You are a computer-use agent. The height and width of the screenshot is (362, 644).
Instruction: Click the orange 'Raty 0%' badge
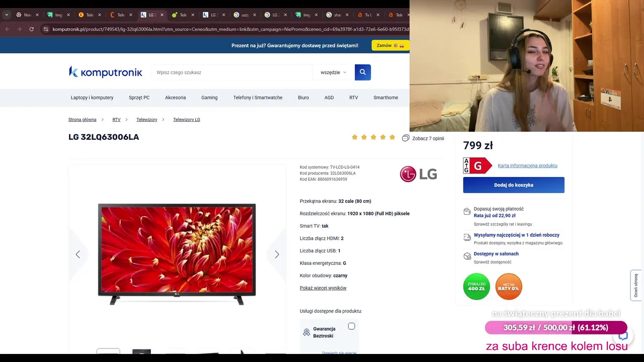509,287
